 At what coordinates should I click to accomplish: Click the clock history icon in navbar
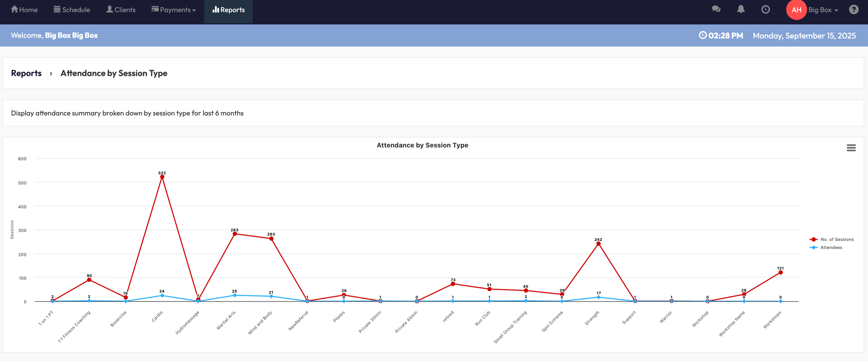[765, 10]
